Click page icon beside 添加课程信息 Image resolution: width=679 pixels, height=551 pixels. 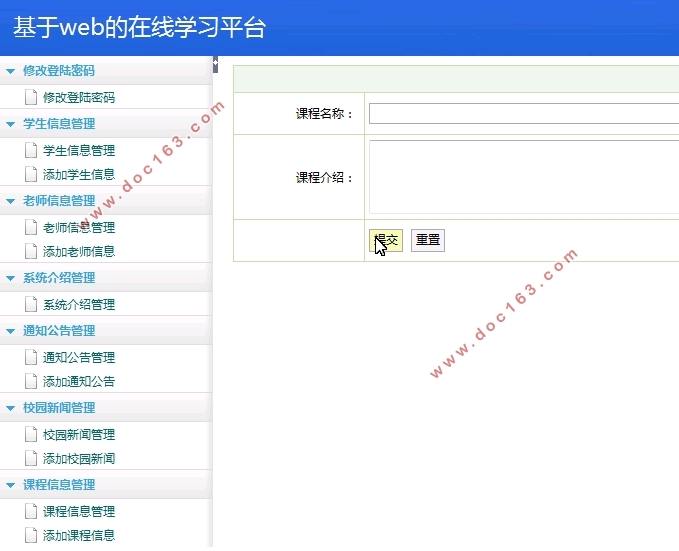(x=31, y=535)
